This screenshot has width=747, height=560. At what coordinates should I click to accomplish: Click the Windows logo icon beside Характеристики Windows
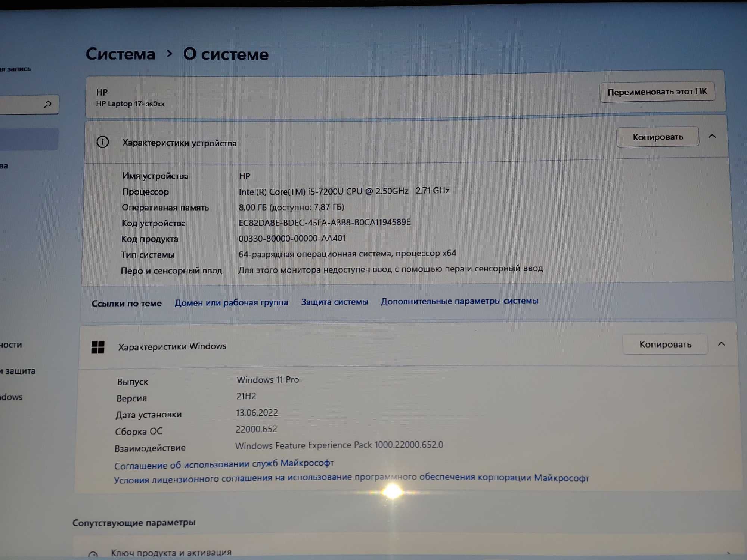pyautogui.click(x=98, y=347)
